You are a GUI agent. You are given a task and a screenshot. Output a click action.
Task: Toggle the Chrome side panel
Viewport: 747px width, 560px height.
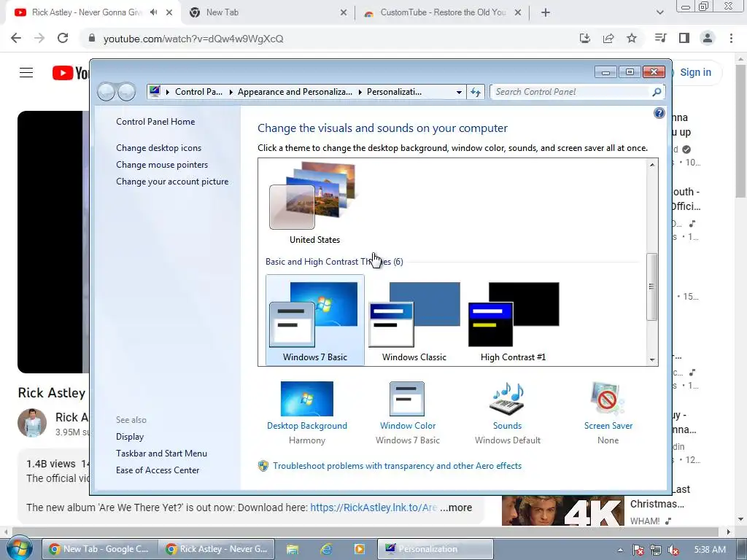(684, 38)
